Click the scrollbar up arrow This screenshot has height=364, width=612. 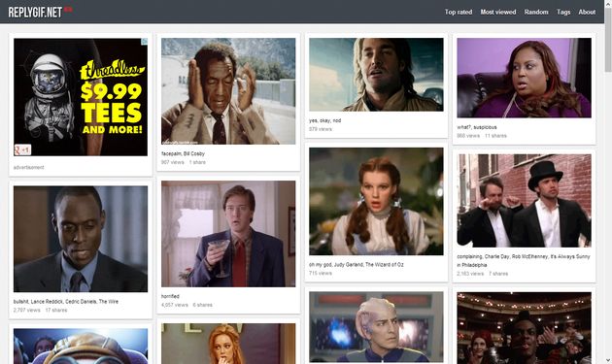(x=608, y=3)
